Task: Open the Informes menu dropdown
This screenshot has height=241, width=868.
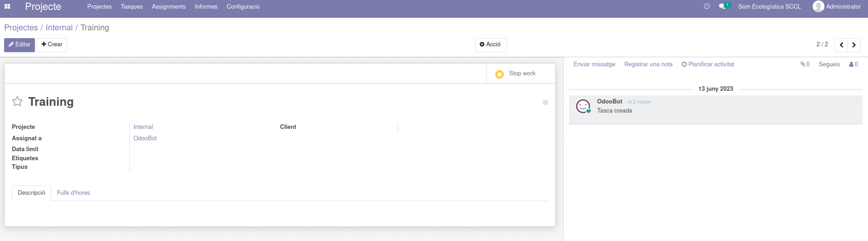Action: [206, 7]
